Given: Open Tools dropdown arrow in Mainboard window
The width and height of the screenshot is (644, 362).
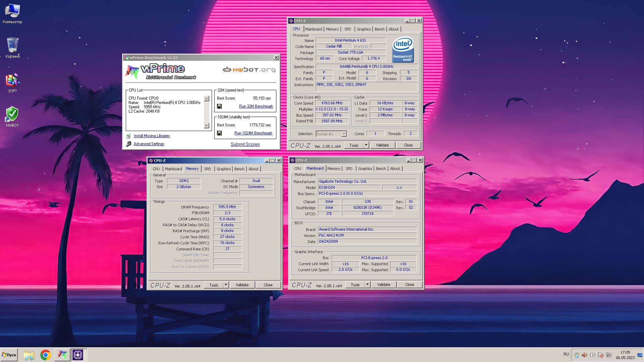Looking at the screenshot, I should pos(368,285).
